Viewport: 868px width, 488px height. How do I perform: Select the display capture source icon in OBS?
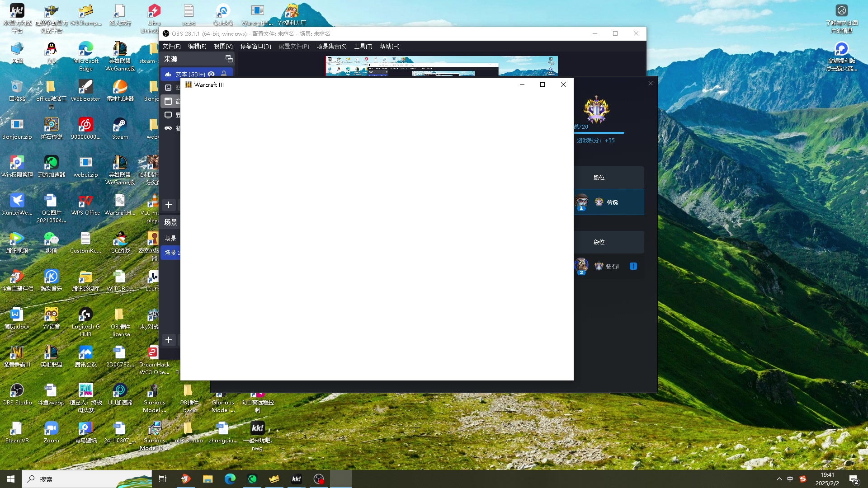(168, 115)
